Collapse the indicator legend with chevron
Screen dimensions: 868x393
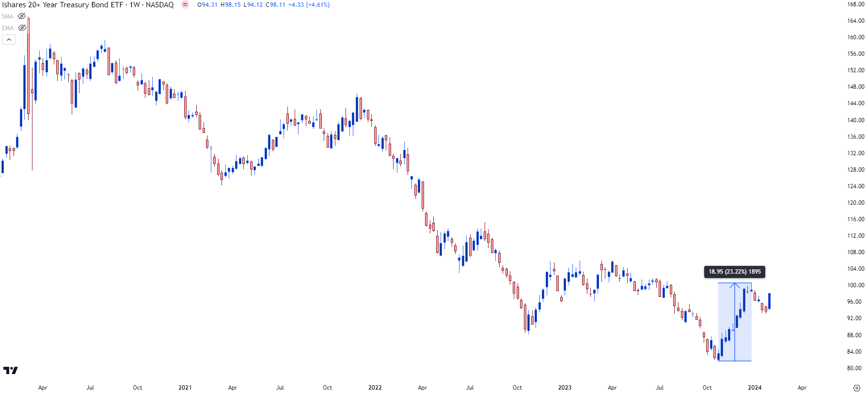[x=9, y=40]
